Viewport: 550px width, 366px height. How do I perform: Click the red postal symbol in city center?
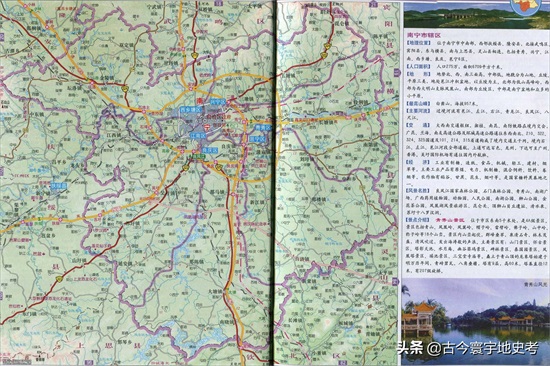[207, 126]
